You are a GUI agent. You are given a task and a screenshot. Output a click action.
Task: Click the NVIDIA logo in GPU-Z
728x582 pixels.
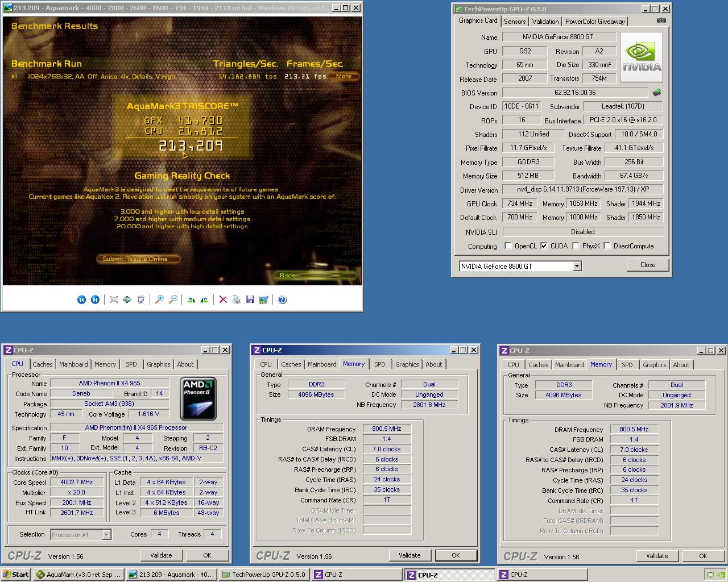[x=642, y=57]
